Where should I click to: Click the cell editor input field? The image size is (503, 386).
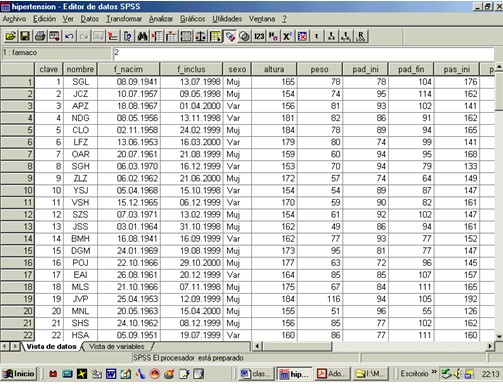[303, 53]
